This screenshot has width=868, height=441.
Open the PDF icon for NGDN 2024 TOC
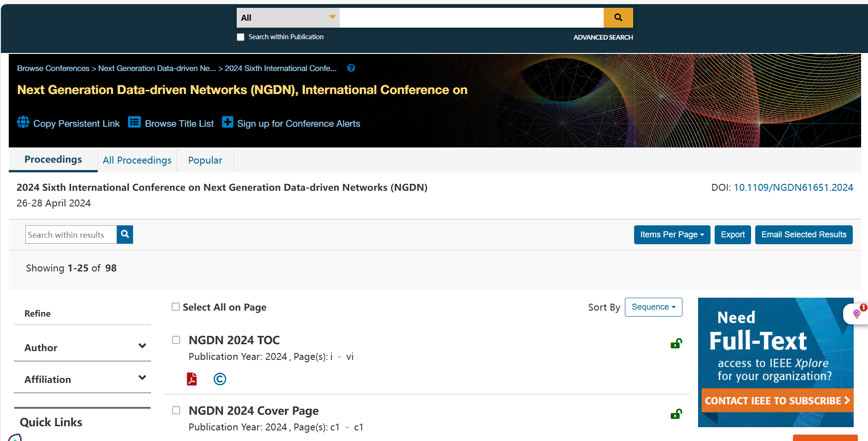coord(192,379)
